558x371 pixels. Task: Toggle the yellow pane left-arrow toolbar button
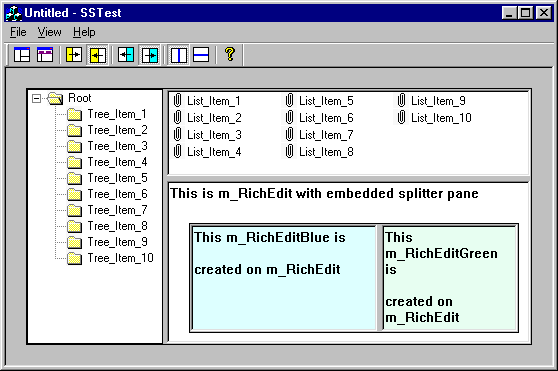[98, 55]
